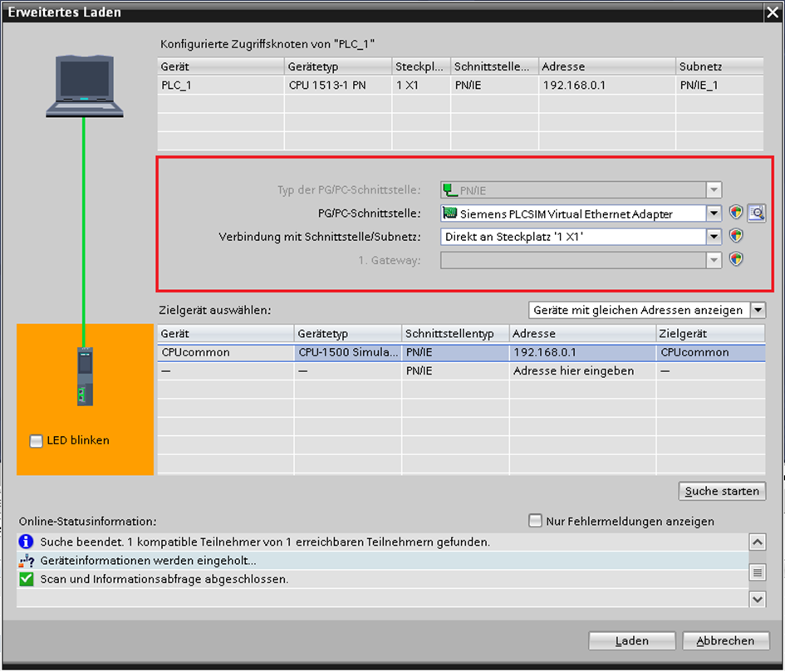This screenshot has height=672, width=785.
Task: Open the PG/PC-Schnittstelle dropdown
Action: click(714, 213)
